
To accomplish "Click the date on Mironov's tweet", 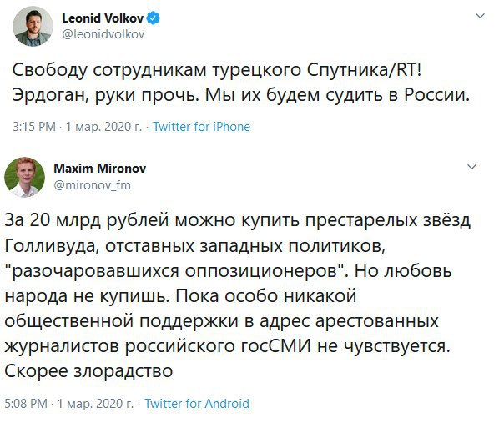I will click(94, 403).
